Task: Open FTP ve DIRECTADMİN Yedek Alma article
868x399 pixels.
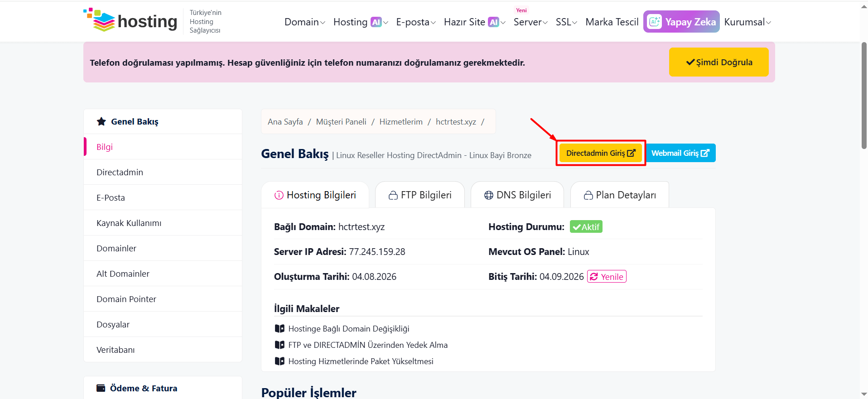Action: pyautogui.click(x=368, y=345)
